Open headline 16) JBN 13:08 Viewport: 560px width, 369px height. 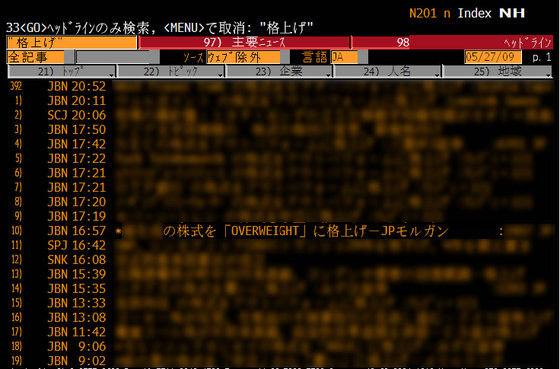[x=280, y=318]
